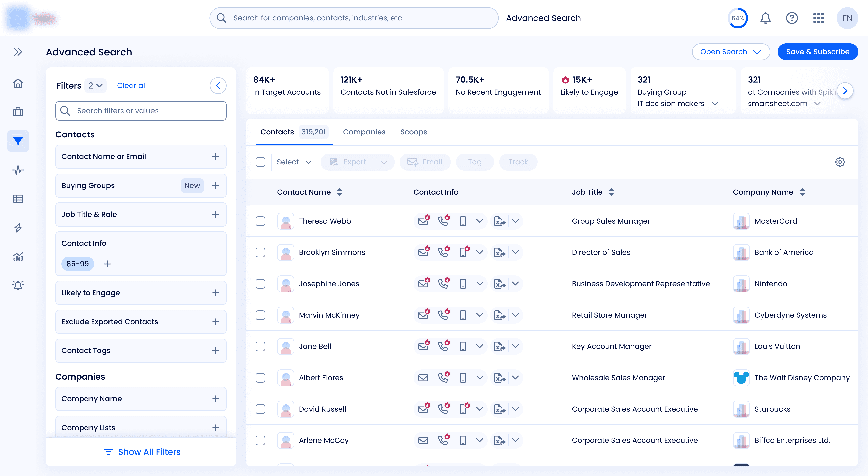Click the Save & Subscribe button

pos(817,52)
